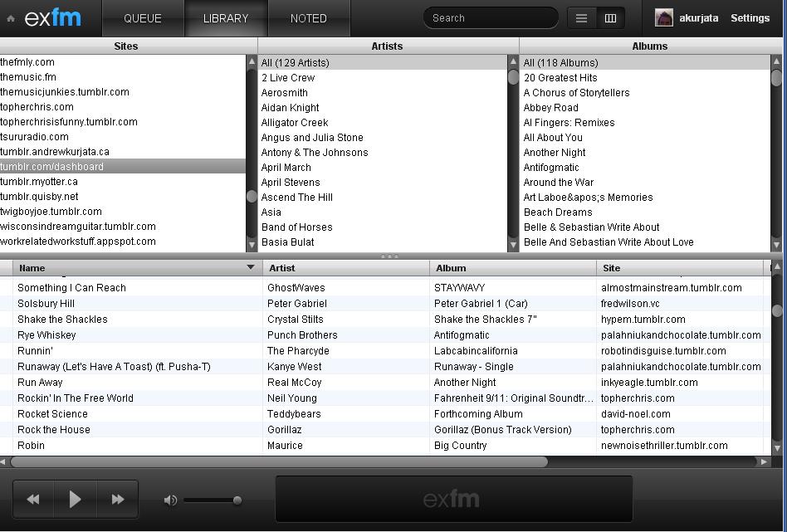Viewport: 787px width, 532px height.
Task: Click the track list scroll down arrow
Action: tap(777, 447)
